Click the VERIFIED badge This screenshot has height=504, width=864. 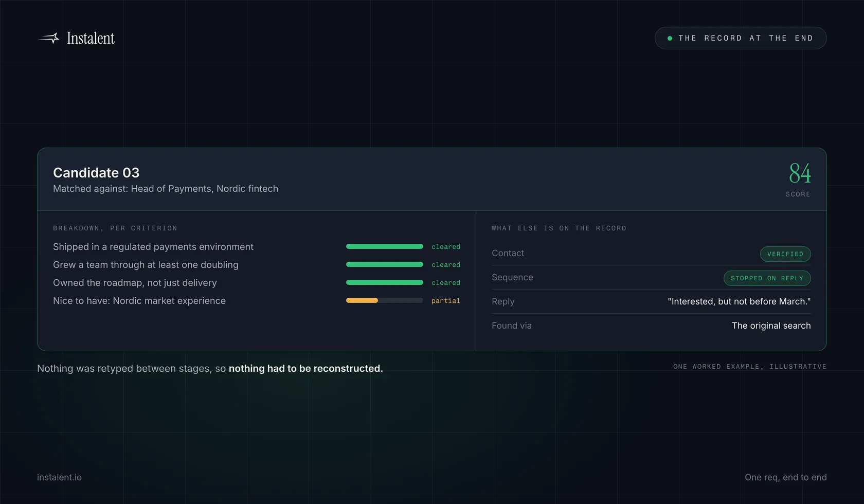[785, 254]
